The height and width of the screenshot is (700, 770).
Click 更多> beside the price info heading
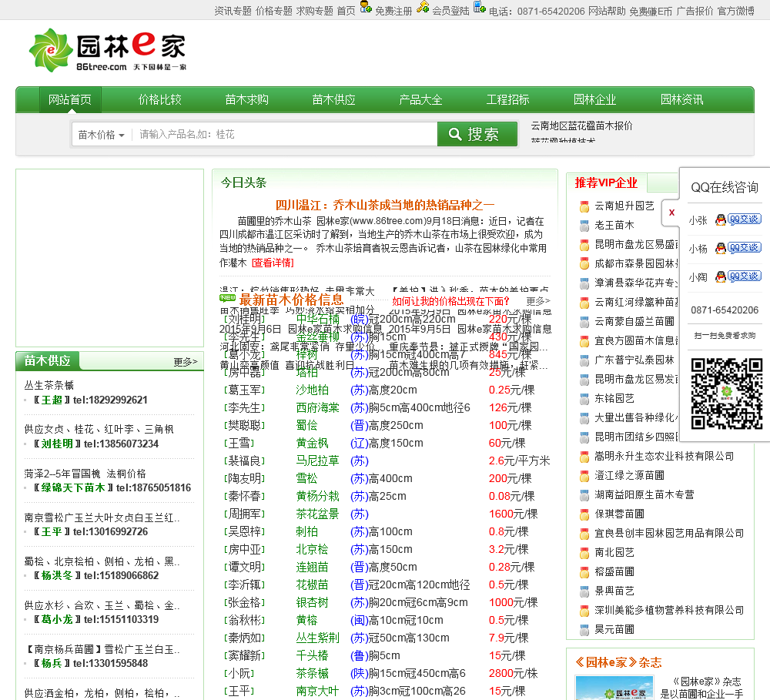(538, 300)
